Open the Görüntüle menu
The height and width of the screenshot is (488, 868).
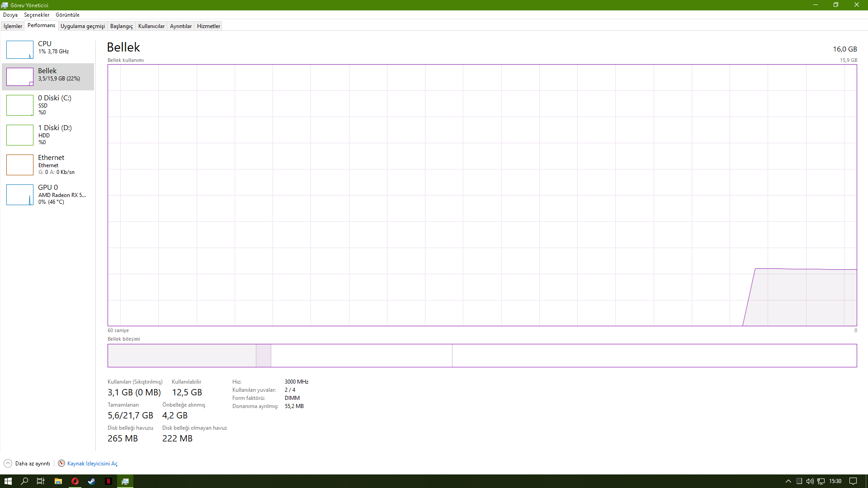pos(67,15)
